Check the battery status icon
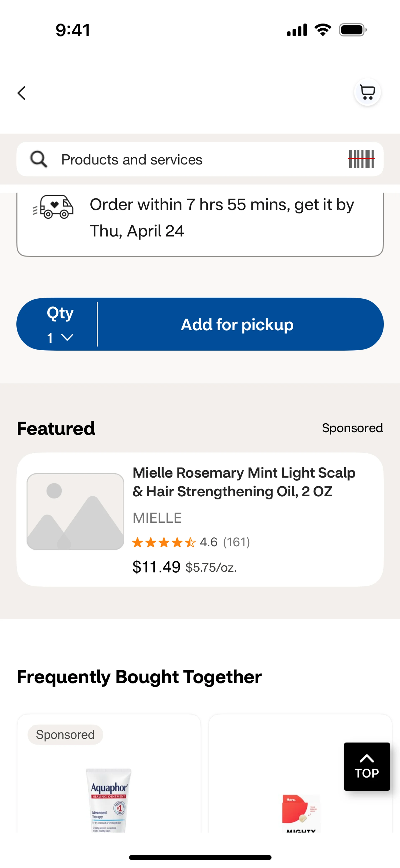 pyautogui.click(x=352, y=30)
